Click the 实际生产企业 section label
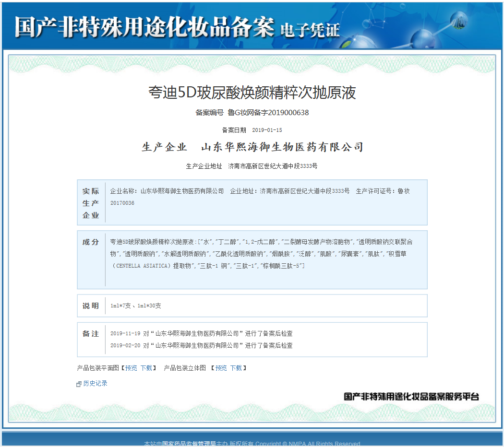504x447 pixels. (x=91, y=203)
